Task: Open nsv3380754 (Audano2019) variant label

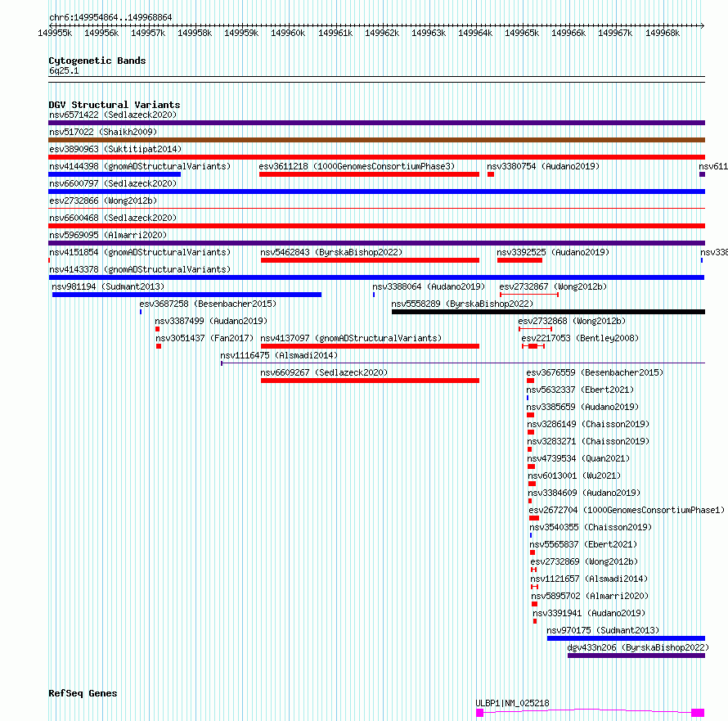Action: point(543,166)
